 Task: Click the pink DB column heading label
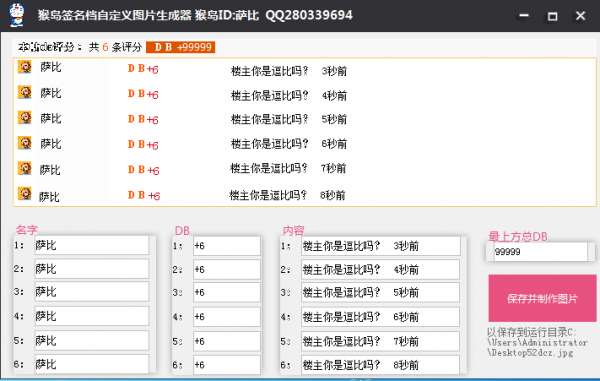pyautogui.click(x=182, y=230)
